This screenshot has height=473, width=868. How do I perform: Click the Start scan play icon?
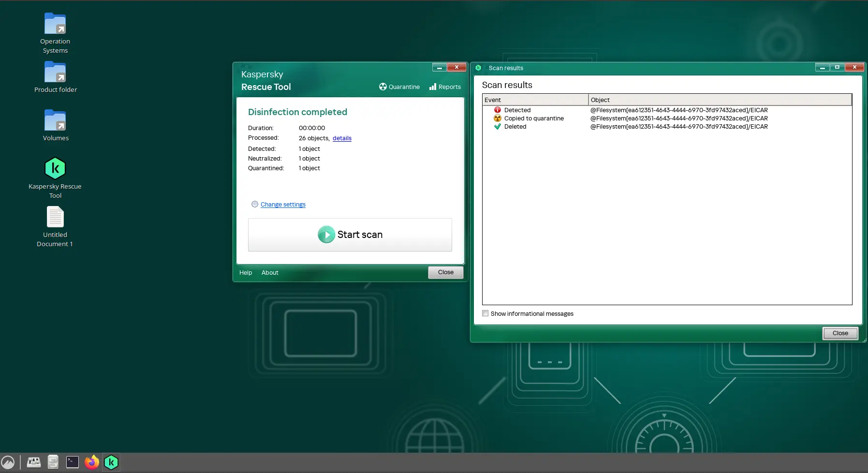(326, 235)
